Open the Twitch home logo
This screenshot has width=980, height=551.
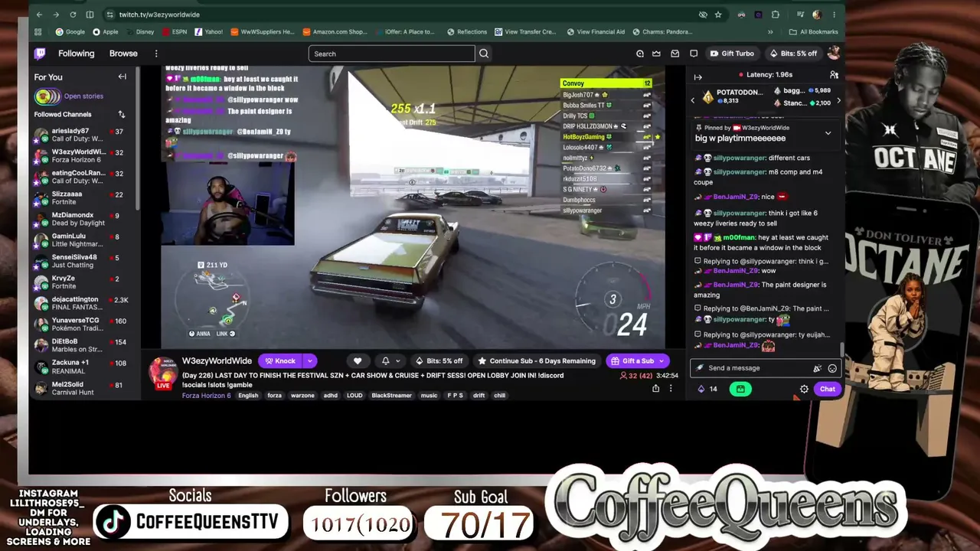coord(40,54)
